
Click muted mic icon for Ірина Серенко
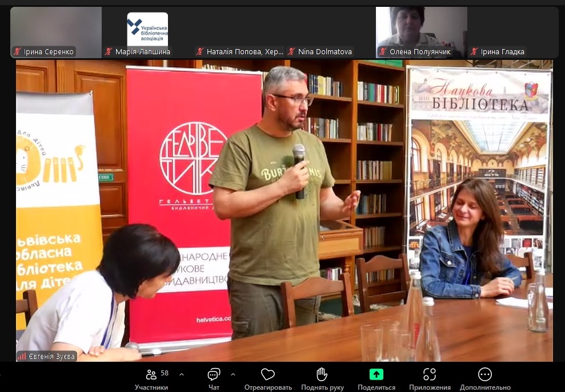tap(17, 52)
